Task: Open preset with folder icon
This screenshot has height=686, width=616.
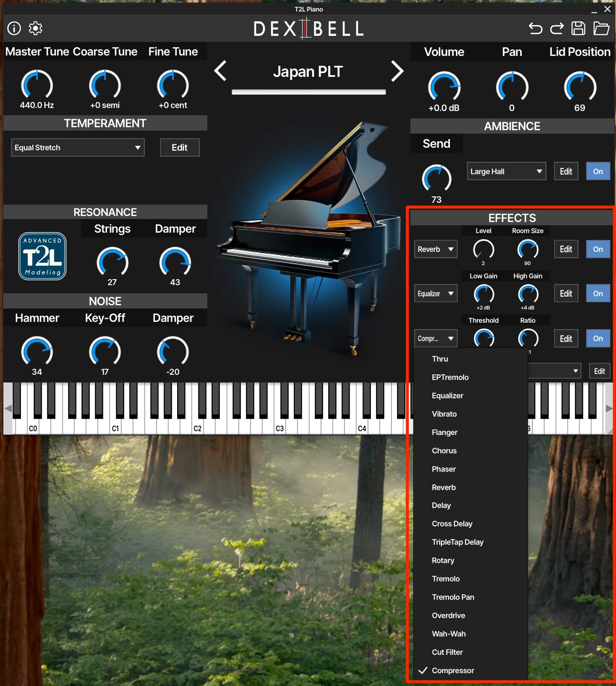Action: click(x=601, y=29)
